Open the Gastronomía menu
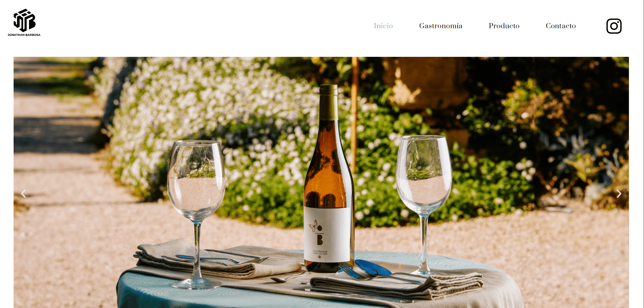644x308 pixels. click(x=440, y=26)
